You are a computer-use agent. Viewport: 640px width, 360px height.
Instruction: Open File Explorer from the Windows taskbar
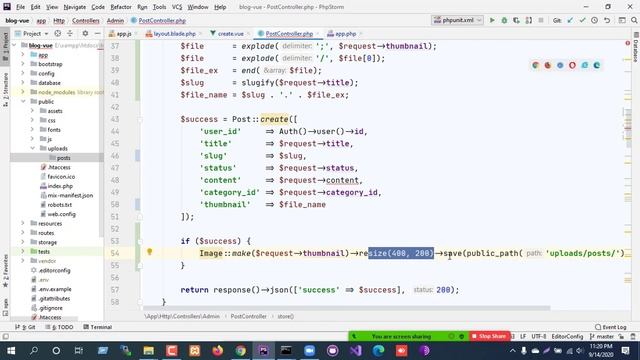pos(149,351)
